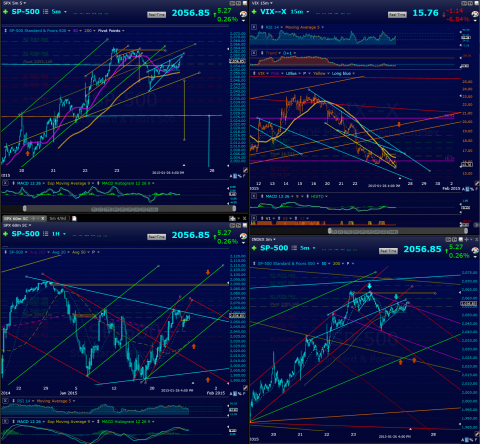The image size is (480, 444).
Task: Close RSI 14 pane in SPX 1H chart with X box
Action: coord(5,401)
